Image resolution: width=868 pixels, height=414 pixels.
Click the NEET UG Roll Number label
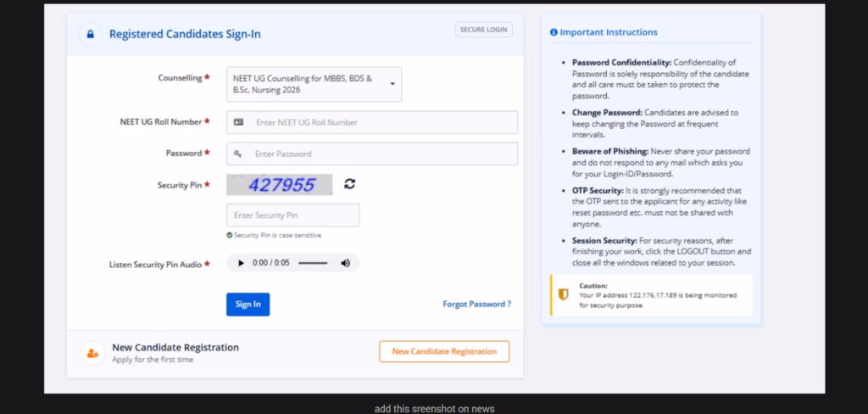[160, 122]
